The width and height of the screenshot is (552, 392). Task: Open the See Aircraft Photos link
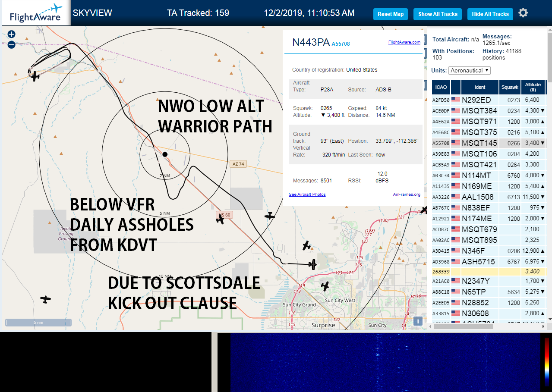coord(307,194)
